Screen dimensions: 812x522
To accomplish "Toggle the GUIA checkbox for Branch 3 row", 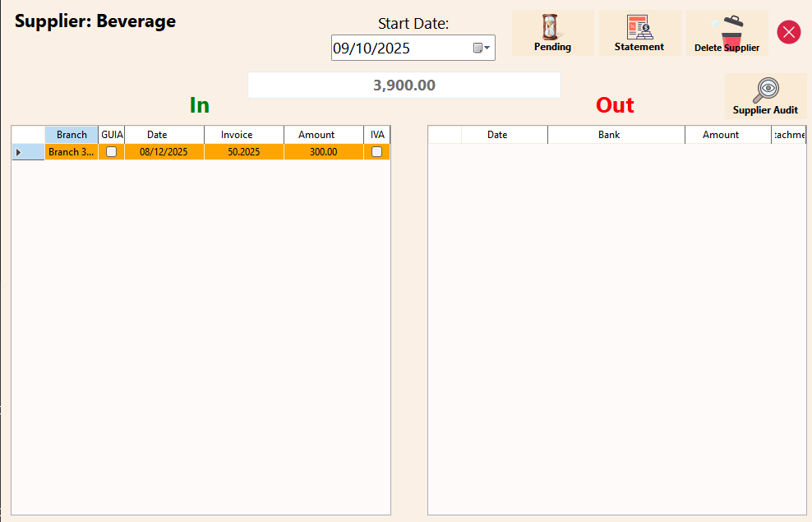I will (111, 152).
